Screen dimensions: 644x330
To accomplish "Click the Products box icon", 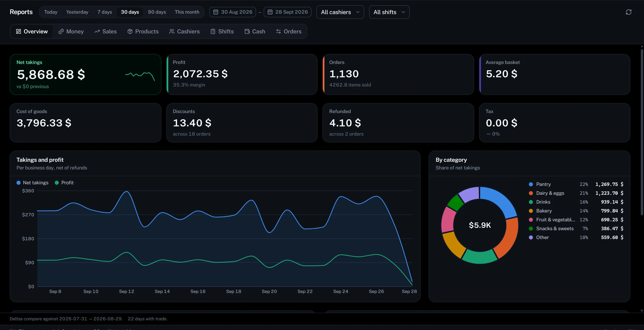I will click(130, 31).
